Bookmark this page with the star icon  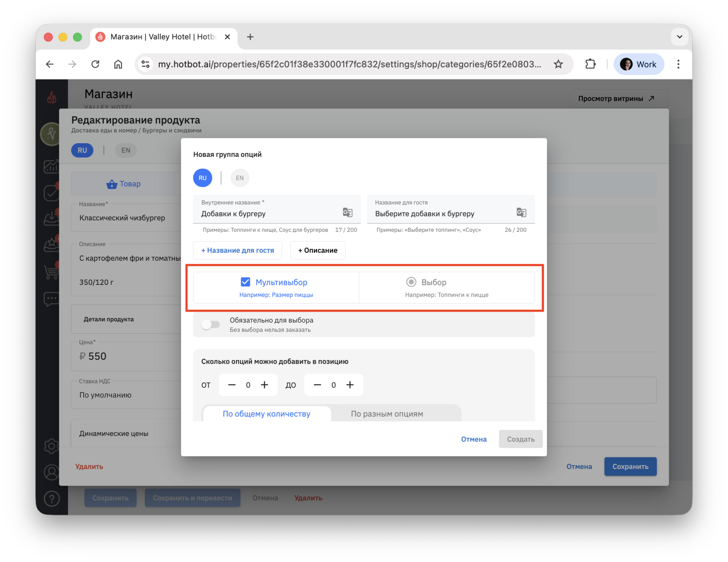(558, 64)
